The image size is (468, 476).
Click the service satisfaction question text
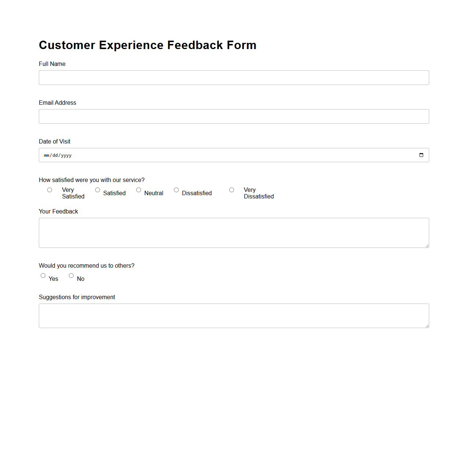[x=92, y=180]
